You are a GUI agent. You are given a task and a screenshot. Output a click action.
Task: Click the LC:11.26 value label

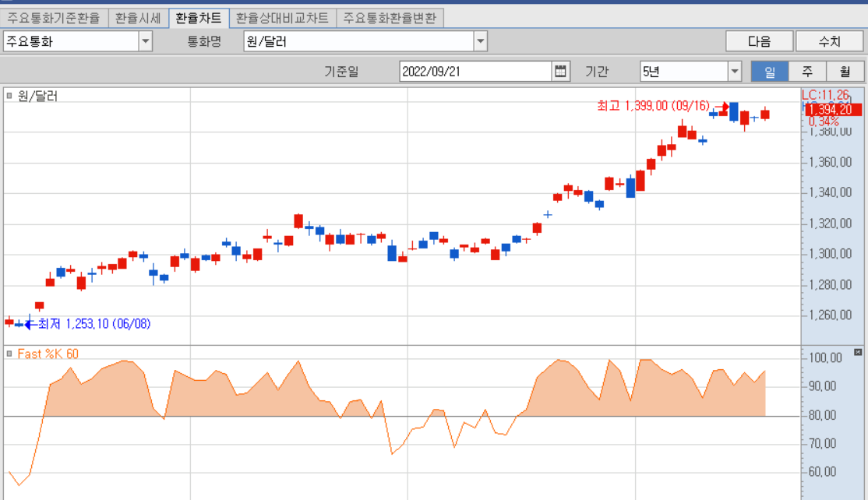coord(825,94)
